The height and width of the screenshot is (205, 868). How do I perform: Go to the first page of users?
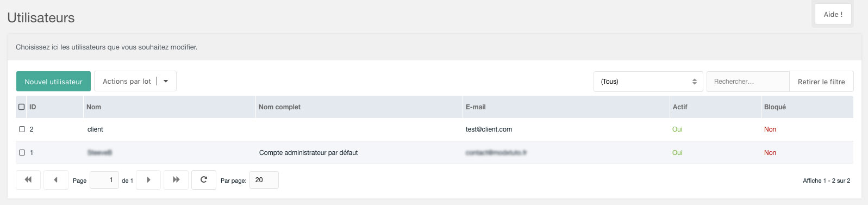28,180
